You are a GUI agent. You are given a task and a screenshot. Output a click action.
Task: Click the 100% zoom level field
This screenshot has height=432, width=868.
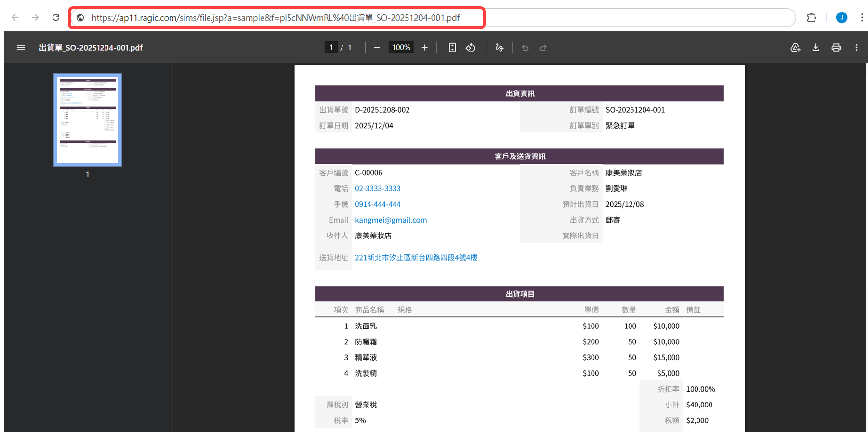(401, 48)
